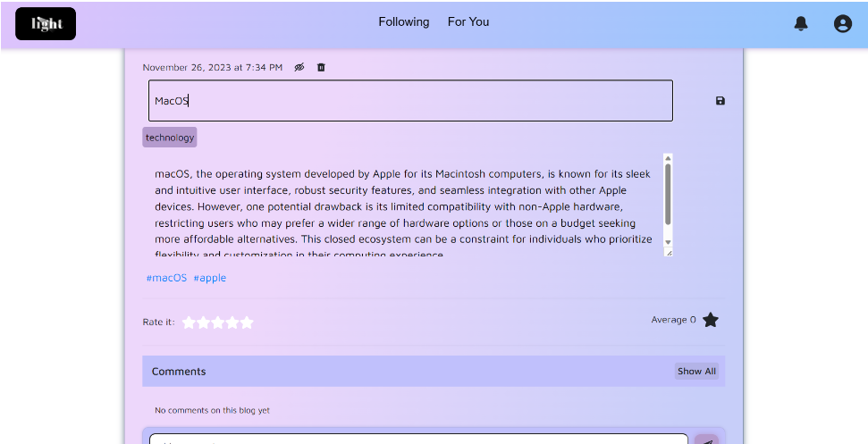Save the edited title with floppy icon
The height and width of the screenshot is (444, 868).
[721, 101]
